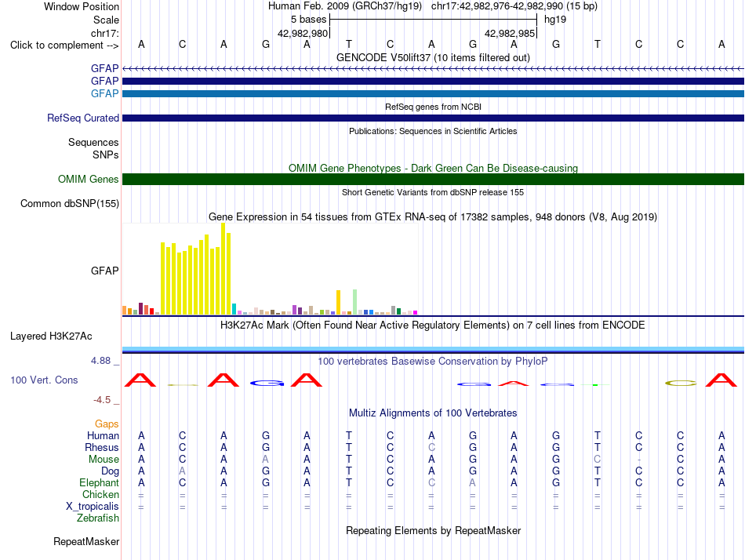Viewport: 745px width, 560px height.
Task: Select the Mouse species label
Action: point(104,460)
